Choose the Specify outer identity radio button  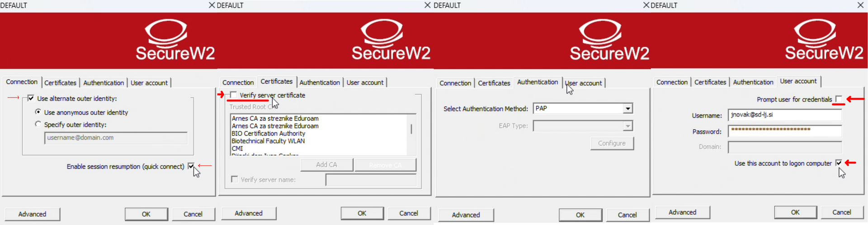(38, 124)
